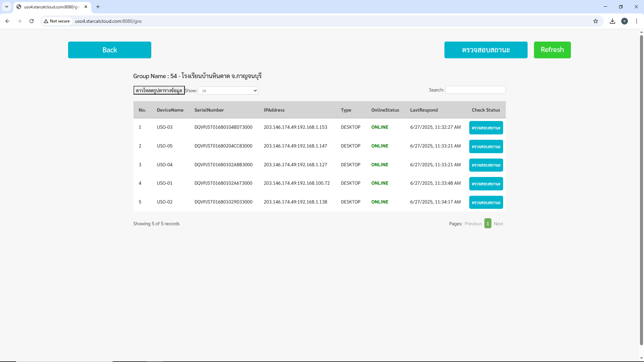Check status for device USO-04
The image size is (644, 362).
click(486, 165)
